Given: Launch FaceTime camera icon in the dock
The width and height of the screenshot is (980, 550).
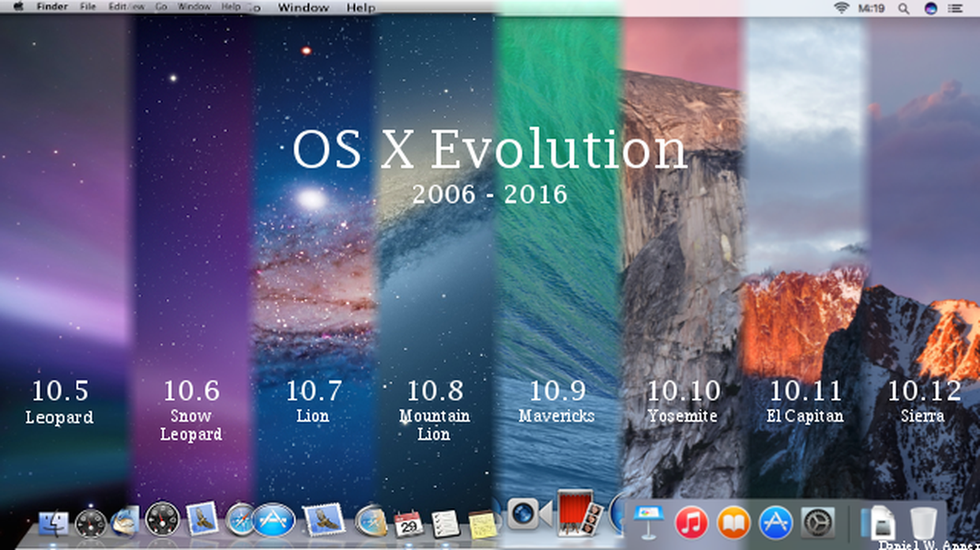Looking at the screenshot, I should [529, 514].
